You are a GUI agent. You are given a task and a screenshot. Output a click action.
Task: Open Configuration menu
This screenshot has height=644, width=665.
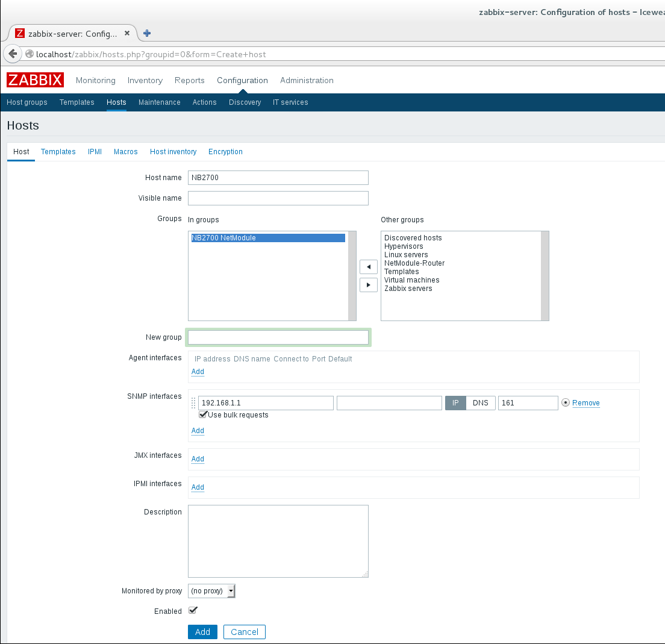coord(242,80)
